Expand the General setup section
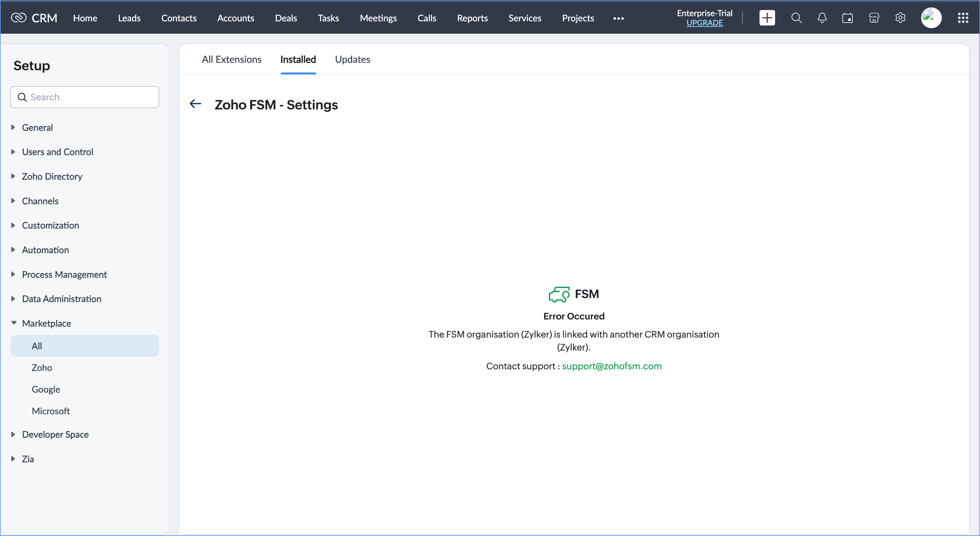 [x=37, y=128]
